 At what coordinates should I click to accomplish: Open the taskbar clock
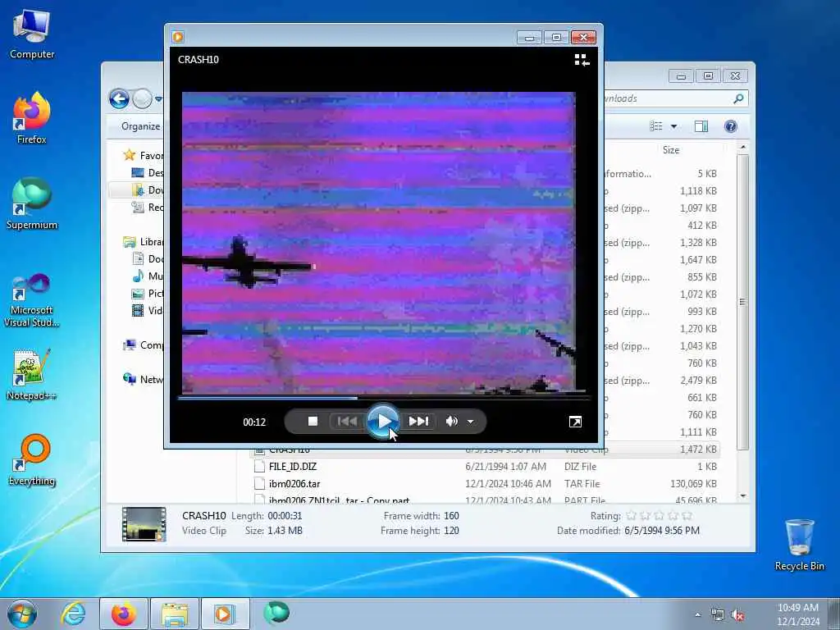coord(798,614)
